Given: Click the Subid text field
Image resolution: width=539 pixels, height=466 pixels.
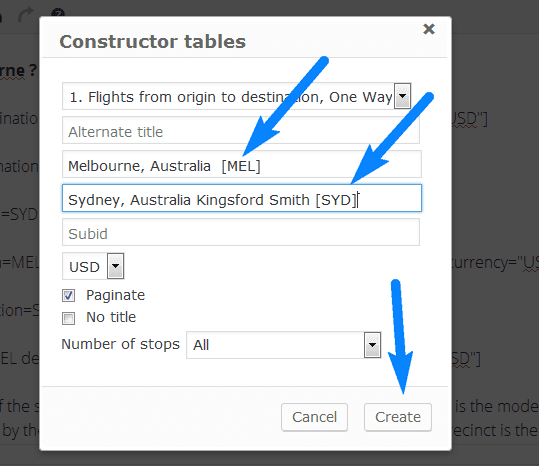Looking at the screenshot, I should pos(241,232).
